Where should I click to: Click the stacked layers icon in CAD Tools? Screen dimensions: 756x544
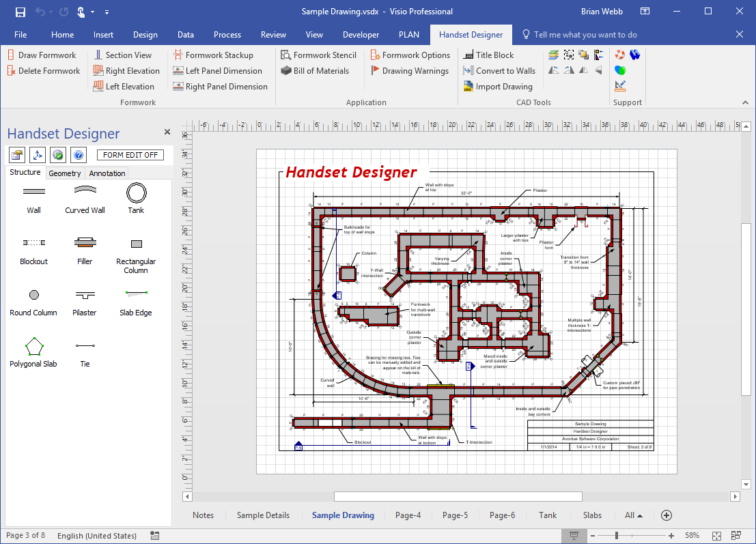tap(553, 55)
